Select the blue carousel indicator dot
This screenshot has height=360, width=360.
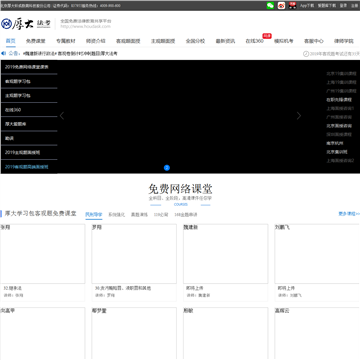coord(167,168)
